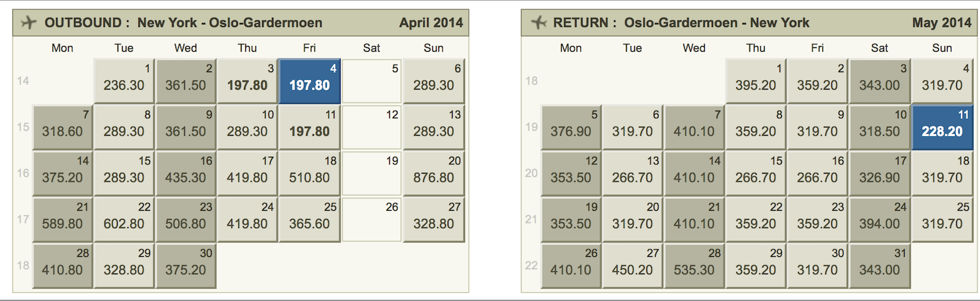Select outbound April 30 fare 375.20
The image size is (980, 301).
click(x=186, y=266)
